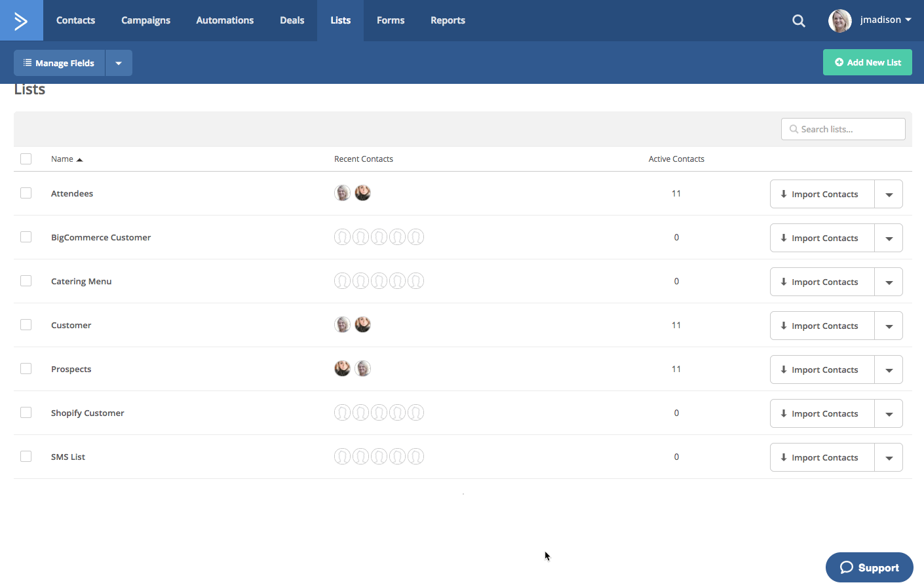Click first placeholder avatar in BigCommerce Customer row

click(x=342, y=237)
